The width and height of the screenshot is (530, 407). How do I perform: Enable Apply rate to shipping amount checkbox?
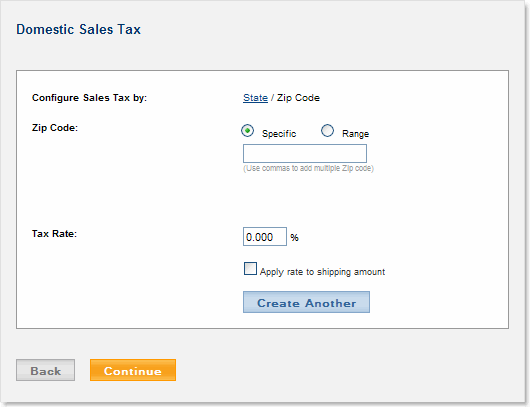tap(250, 269)
